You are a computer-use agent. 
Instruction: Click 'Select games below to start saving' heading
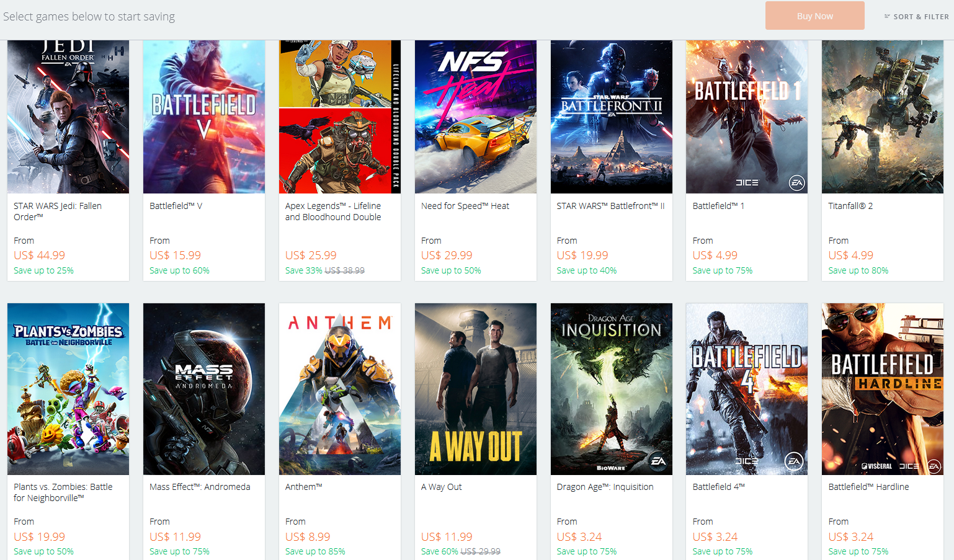89,17
